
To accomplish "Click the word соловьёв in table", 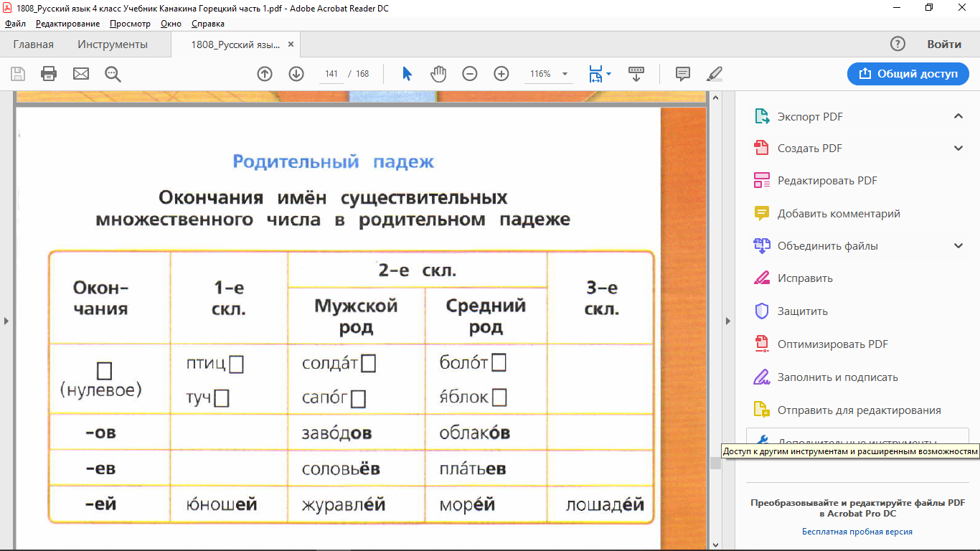I will point(341,469).
